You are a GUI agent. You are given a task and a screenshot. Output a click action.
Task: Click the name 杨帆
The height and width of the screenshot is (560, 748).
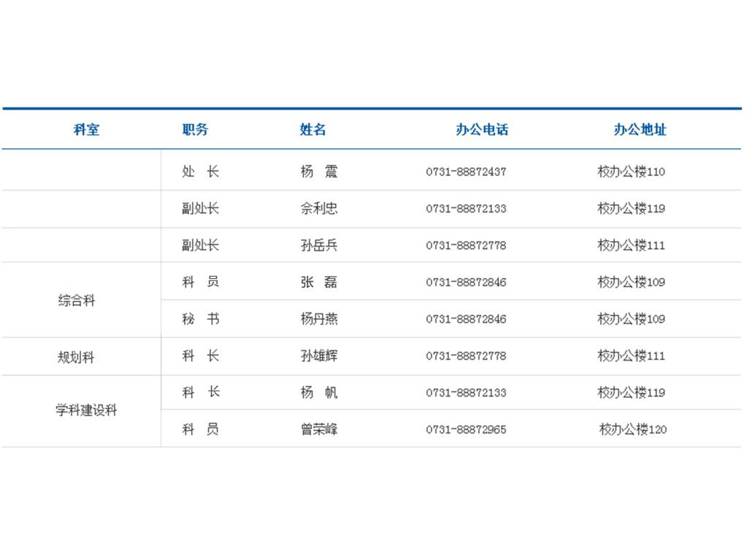[319, 393]
